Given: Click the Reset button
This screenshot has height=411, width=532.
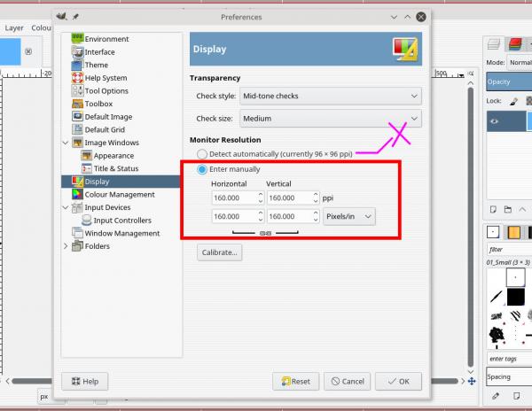Looking at the screenshot, I should [296, 382].
